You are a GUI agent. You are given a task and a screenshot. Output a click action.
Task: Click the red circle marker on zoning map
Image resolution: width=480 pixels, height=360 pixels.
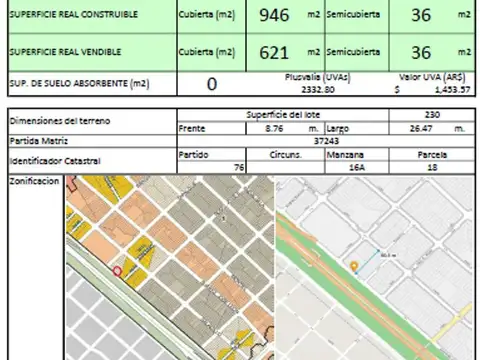point(117,271)
